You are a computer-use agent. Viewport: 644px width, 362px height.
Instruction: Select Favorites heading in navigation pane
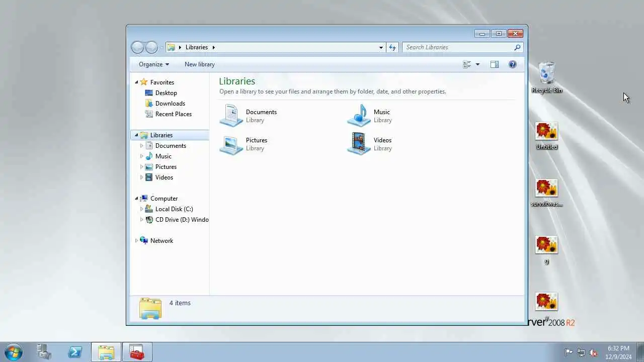[162, 82]
